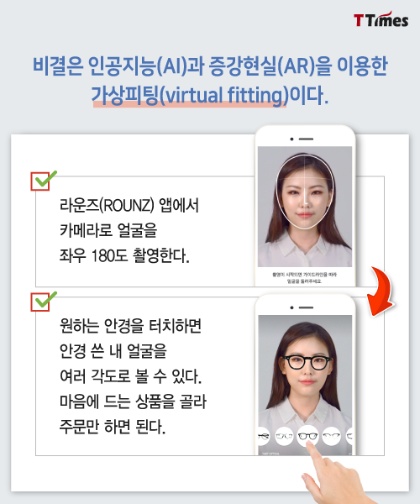Click the red curved arrow between phones
The image size is (420, 504).
coord(381,291)
